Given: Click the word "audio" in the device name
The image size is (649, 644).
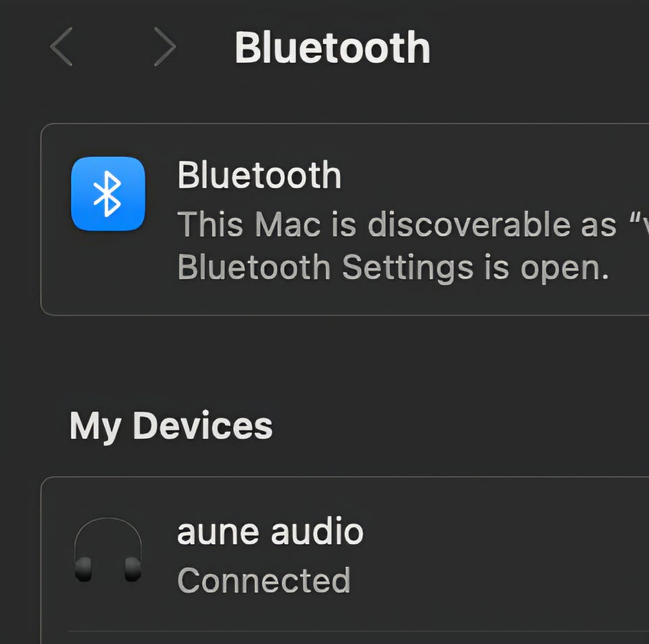Looking at the screenshot, I should (317, 532).
